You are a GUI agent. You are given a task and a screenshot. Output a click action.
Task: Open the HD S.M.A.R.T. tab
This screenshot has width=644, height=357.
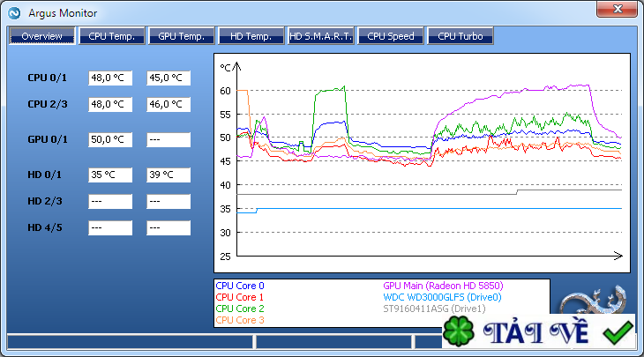[321, 36]
